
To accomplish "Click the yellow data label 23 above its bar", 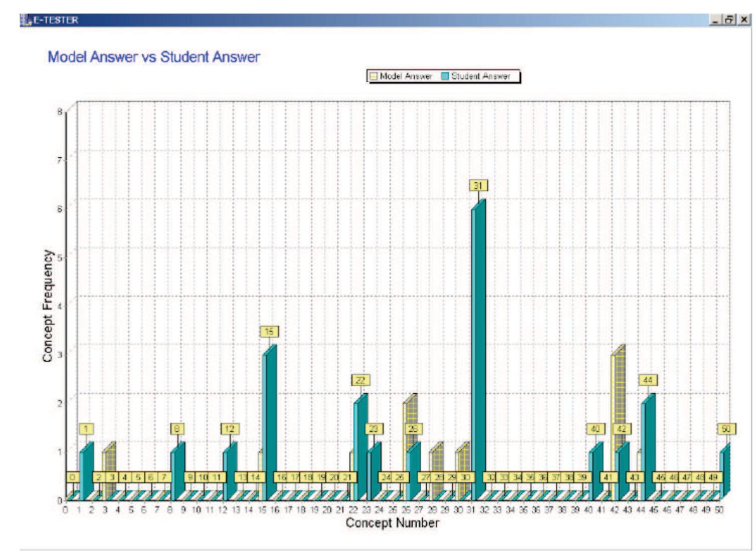I will click(x=373, y=429).
